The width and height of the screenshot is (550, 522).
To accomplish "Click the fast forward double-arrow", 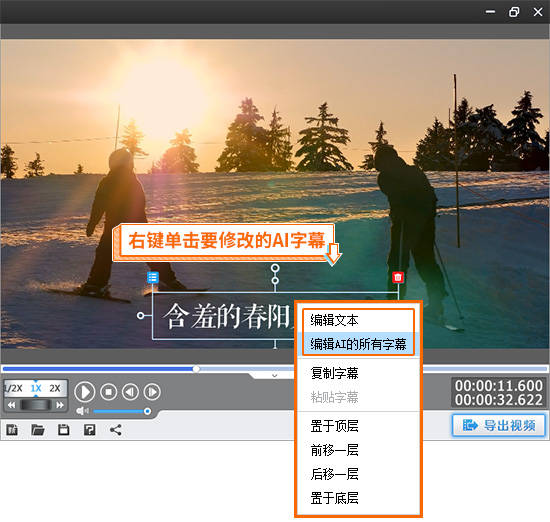I will pos(60,405).
